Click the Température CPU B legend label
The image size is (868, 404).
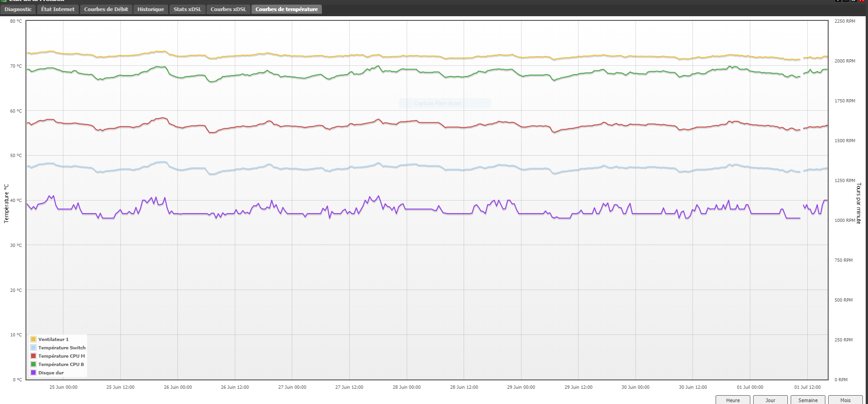point(61,364)
